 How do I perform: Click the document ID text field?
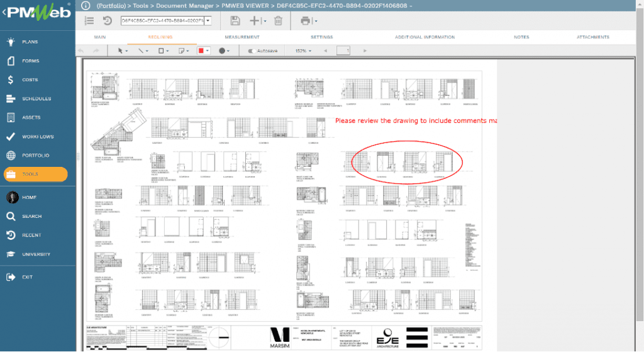(x=163, y=21)
